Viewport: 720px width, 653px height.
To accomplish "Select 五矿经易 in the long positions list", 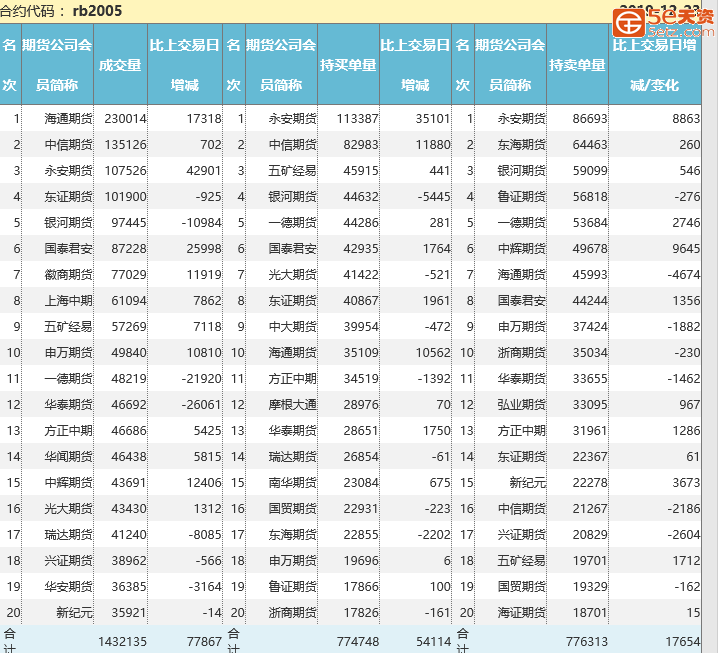I will point(292,171).
